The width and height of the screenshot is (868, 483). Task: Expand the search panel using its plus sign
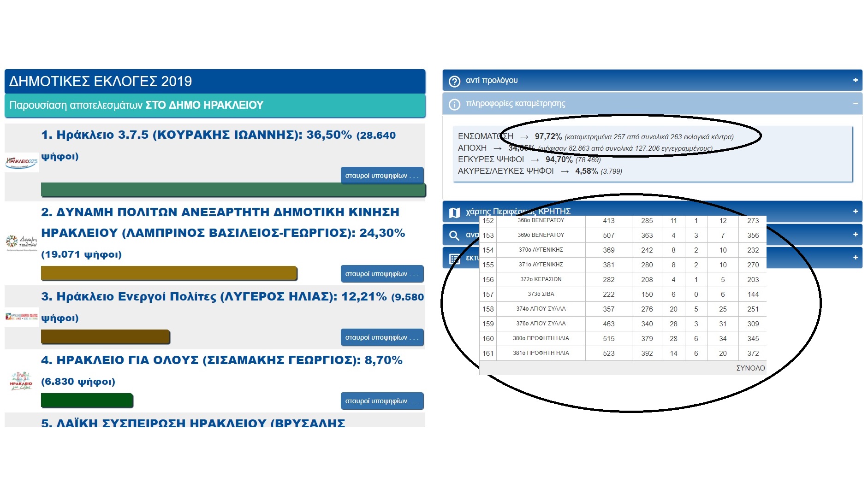[855, 235]
